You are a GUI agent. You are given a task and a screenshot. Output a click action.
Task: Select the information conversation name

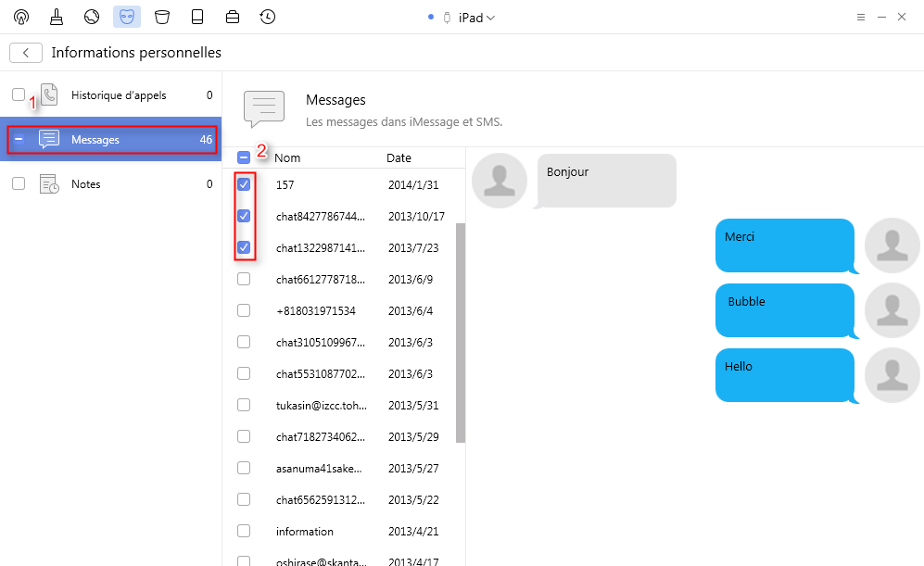(x=305, y=531)
